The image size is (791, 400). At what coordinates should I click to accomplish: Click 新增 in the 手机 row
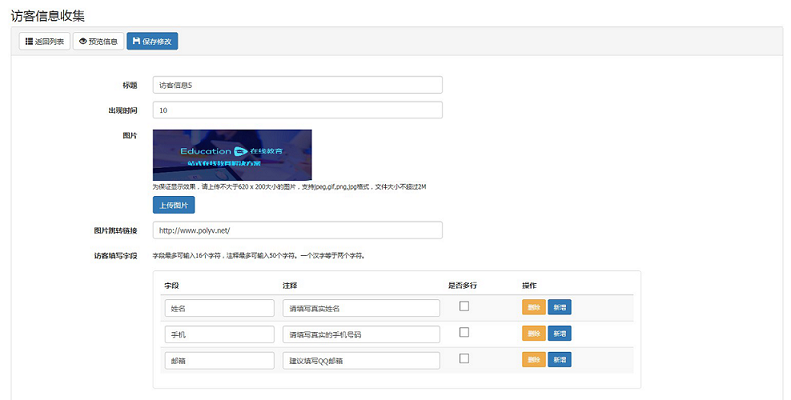(x=559, y=333)
